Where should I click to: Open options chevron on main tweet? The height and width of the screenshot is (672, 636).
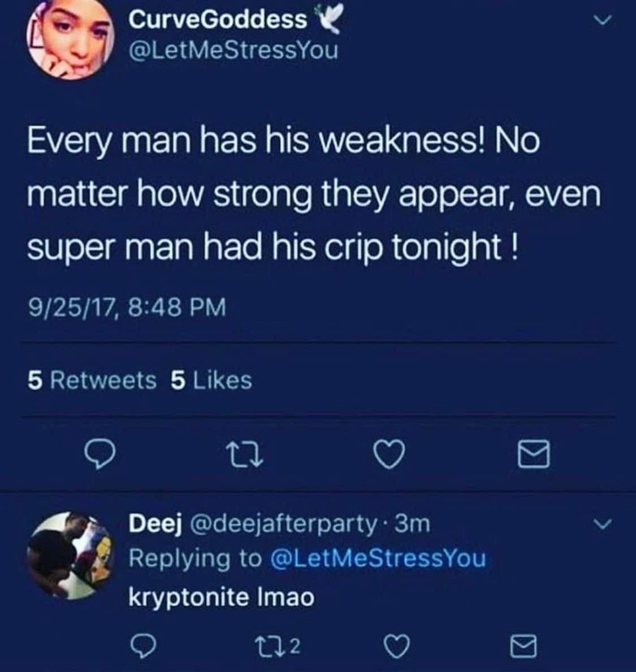pos(604,21)
